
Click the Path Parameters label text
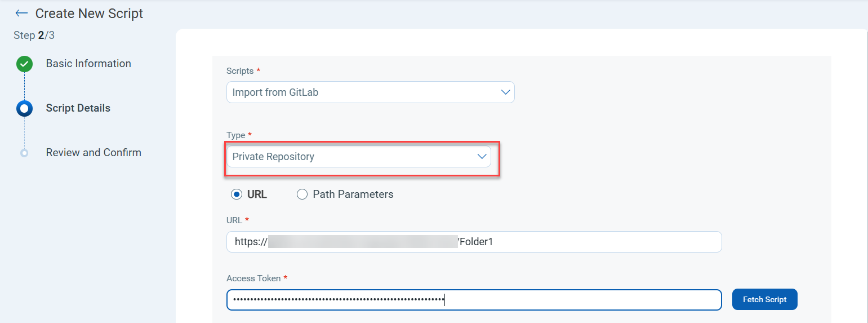coord(353,194)
